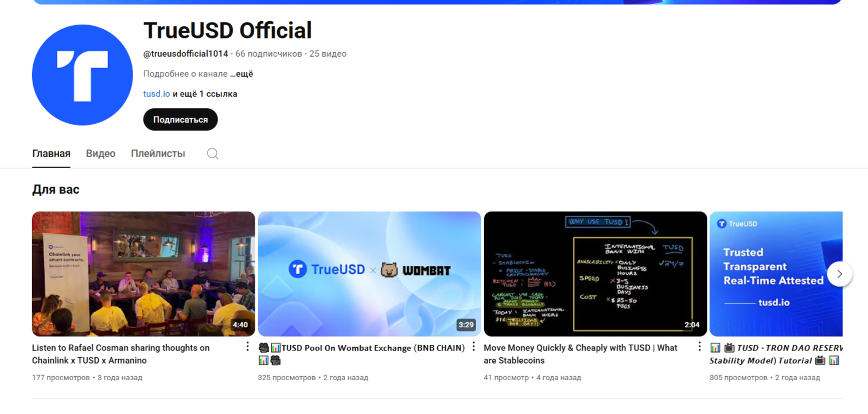Show more links via "и ещё 1 ссылка"
Screen dimensions: 868x414
click(x=205, y=94)
